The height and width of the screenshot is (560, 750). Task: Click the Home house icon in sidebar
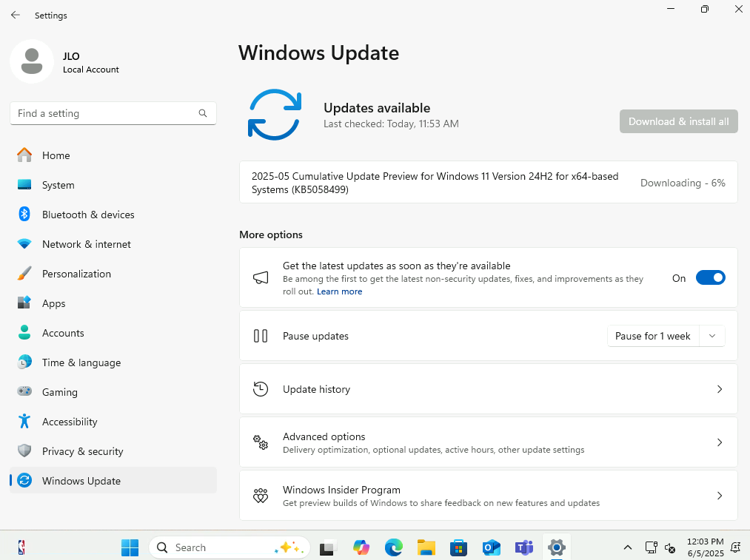coord(24,155)
